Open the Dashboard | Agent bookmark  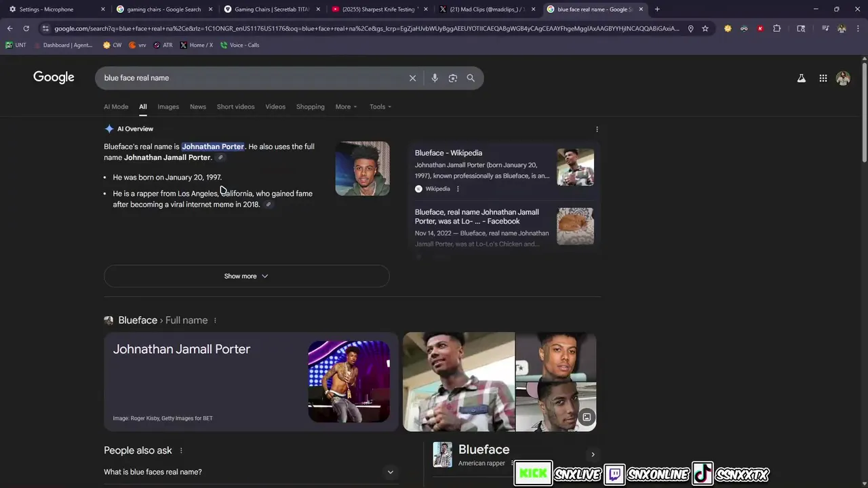click(x=62, y=45)
